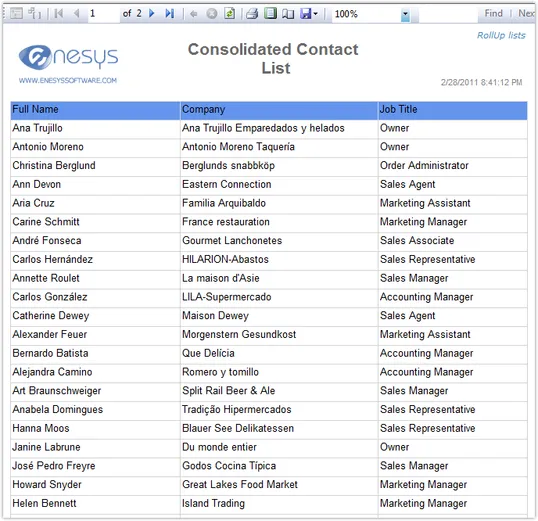Click the report timestamp 2/28/2011
This screenshot has width=538, height=521.
[481, 83]
